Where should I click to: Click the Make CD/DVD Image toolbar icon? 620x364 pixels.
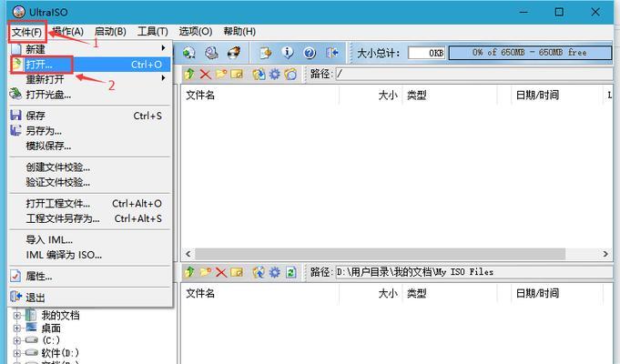[189, 53]
